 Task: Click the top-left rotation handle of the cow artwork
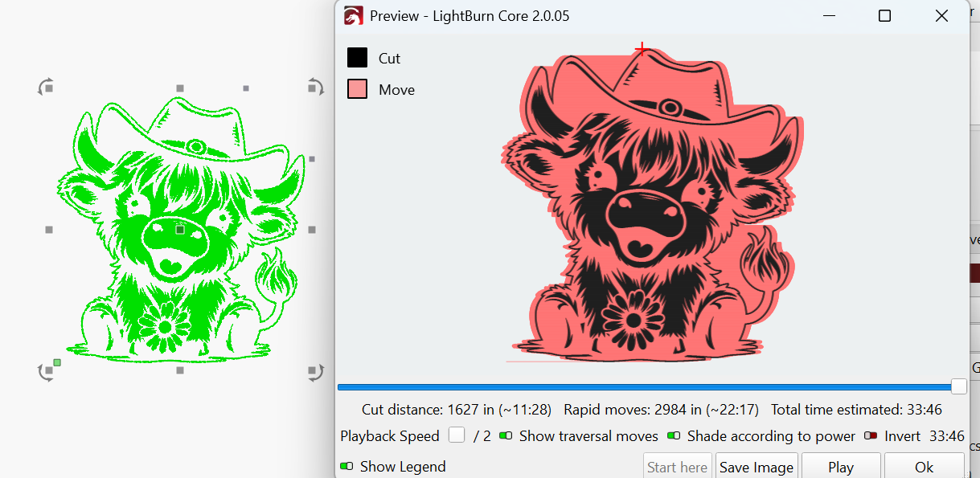[46, 87]
